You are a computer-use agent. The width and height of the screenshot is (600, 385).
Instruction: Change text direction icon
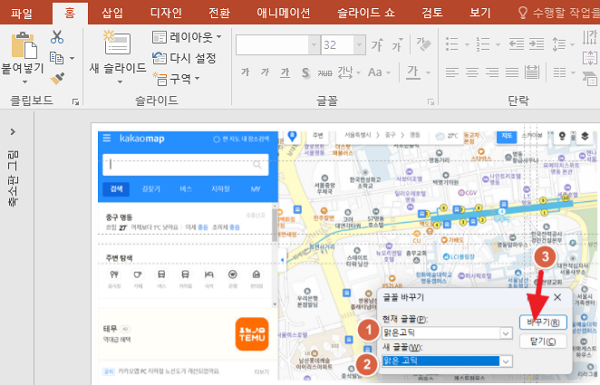tap(590, 38)
